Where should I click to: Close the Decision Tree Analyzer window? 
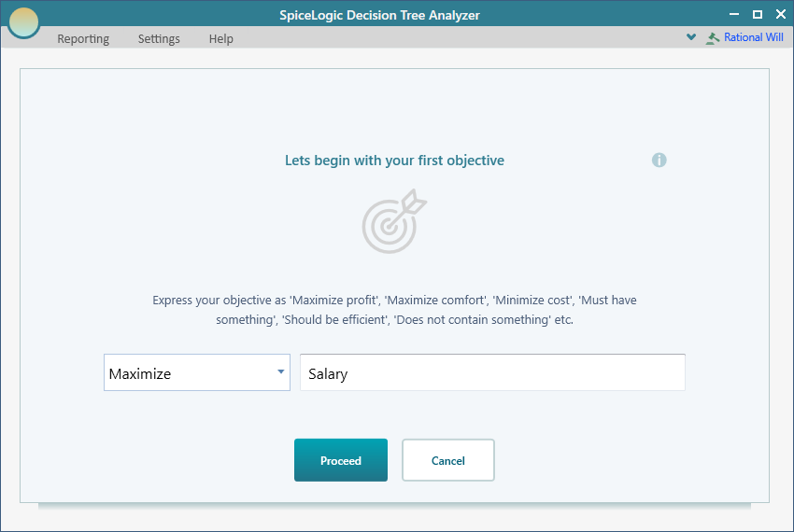tap(779, 13)
